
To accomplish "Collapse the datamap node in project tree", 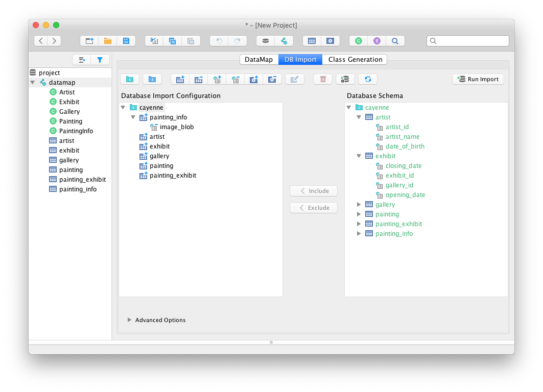I will pos(33,83).
